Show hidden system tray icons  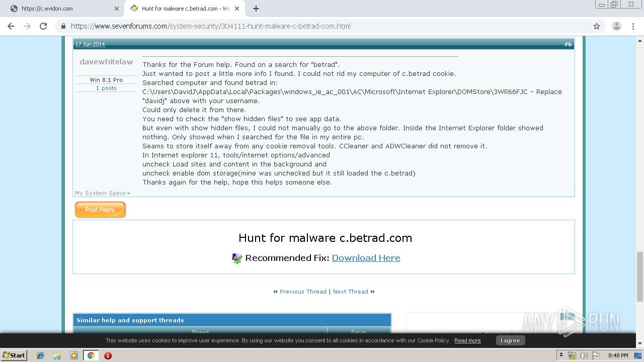[561, 355]
